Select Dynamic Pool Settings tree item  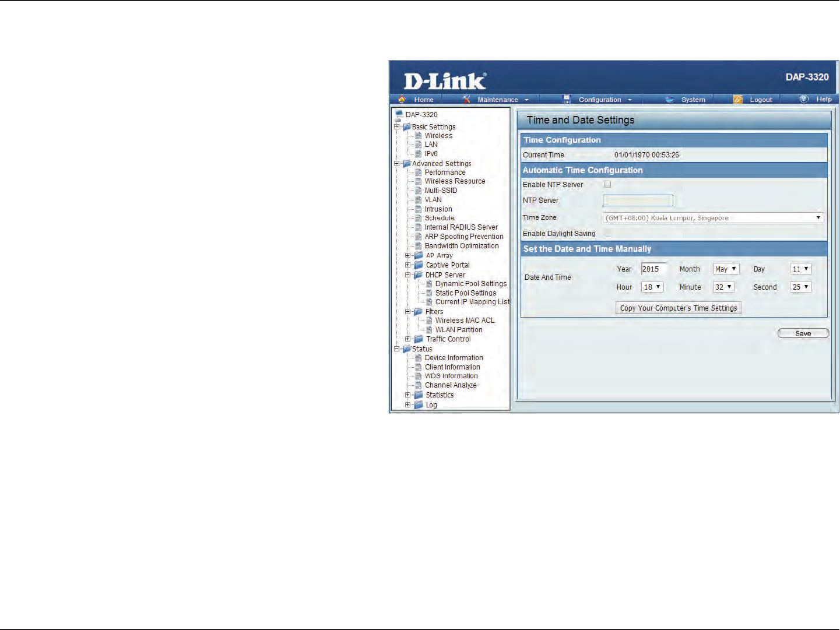[x=471, y=284]
